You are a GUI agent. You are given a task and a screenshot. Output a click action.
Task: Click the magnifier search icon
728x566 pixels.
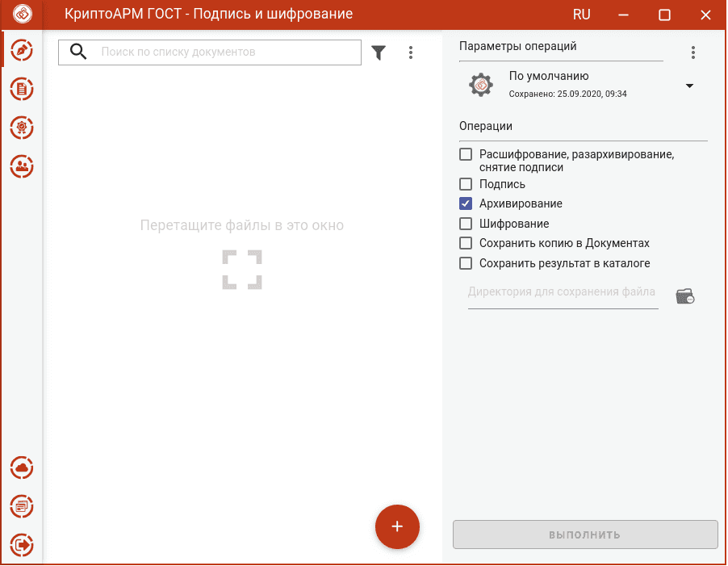(x=78, y=52)
